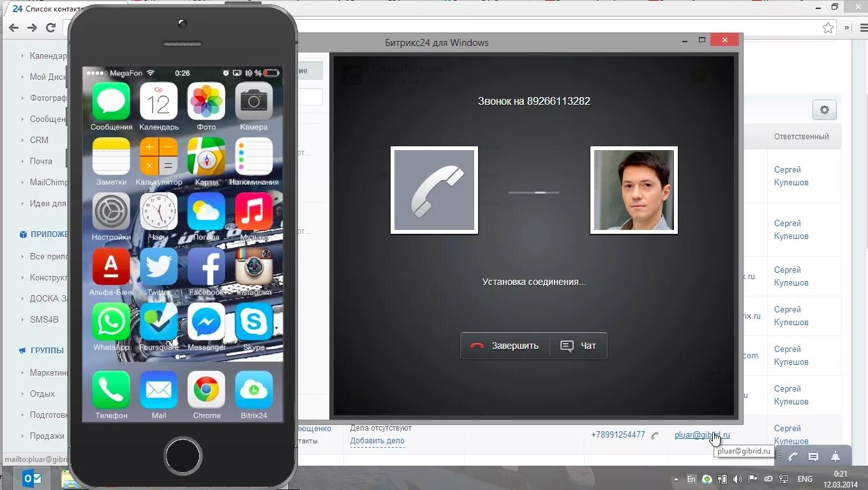This screenshot has width=868, height=490.
Task: Reload the browser page
Action: (x=51, y=27)
